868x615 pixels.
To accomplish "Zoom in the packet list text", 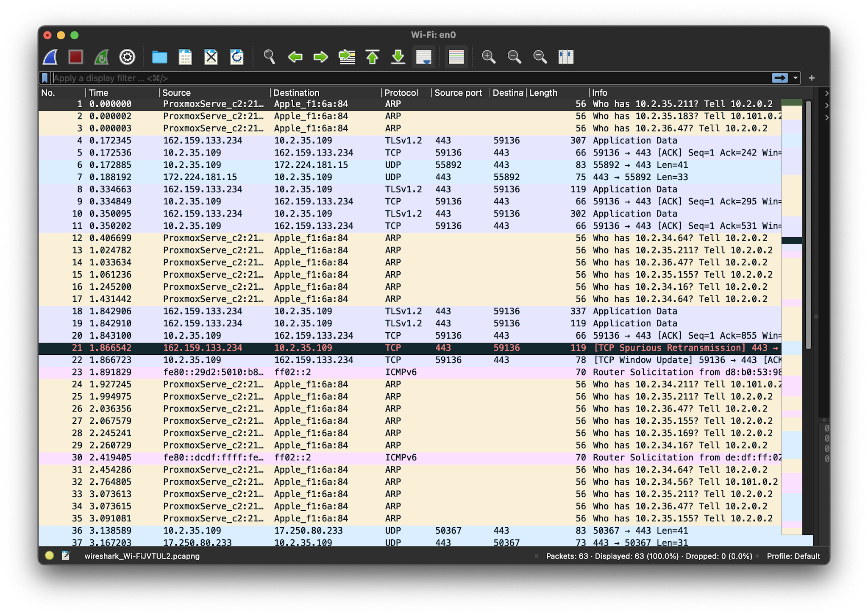I will (489, 57).
